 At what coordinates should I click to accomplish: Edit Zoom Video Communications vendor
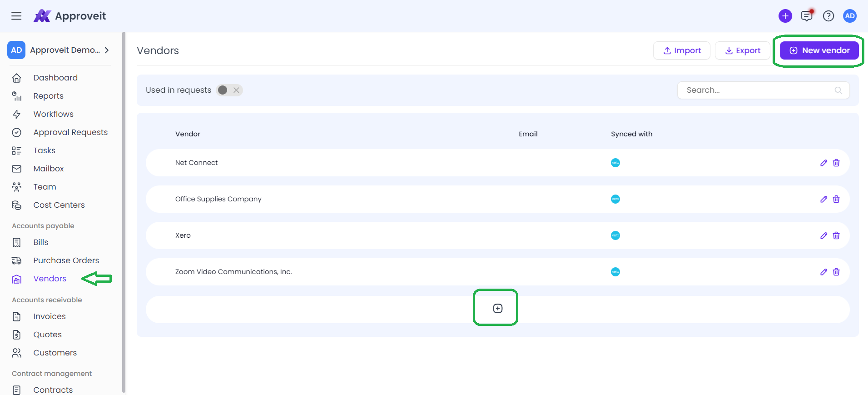pos(823,272)
